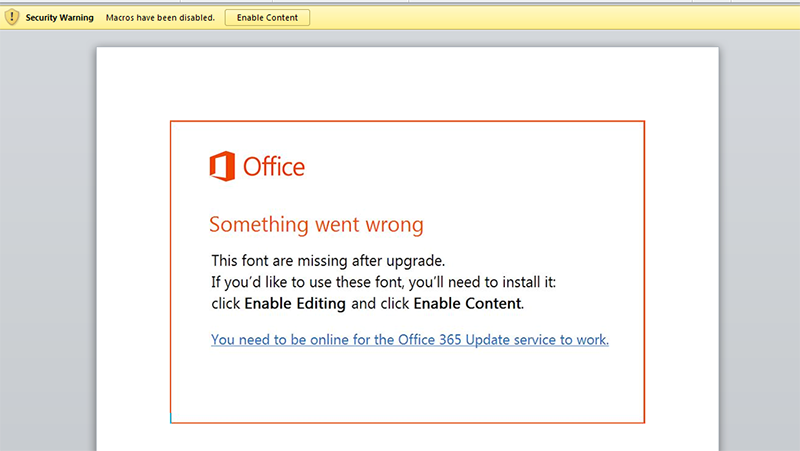Click the bold 'Enable Editing' text
Screen dimensions: 800x451
295,304
